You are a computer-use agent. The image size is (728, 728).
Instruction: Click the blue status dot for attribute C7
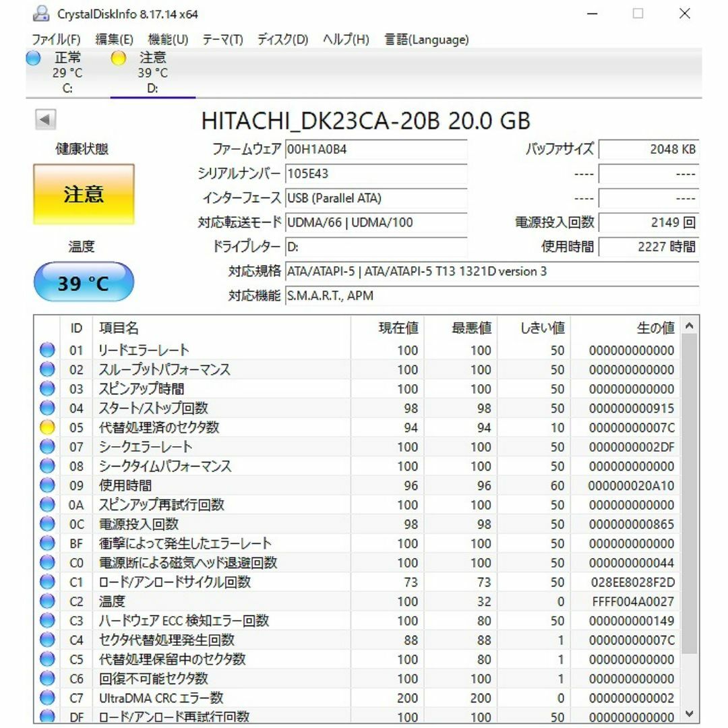47,698
